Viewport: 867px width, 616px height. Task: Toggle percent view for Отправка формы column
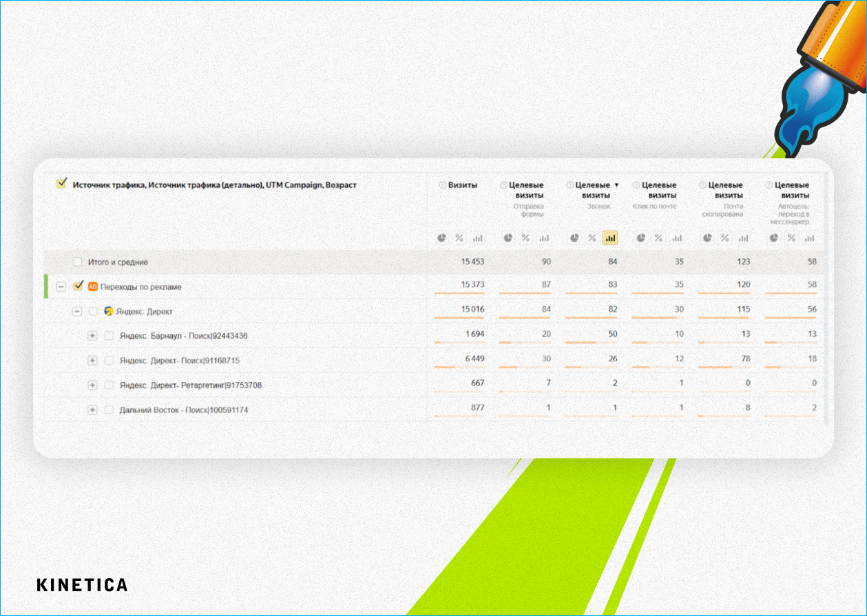(x=525, y=238)
